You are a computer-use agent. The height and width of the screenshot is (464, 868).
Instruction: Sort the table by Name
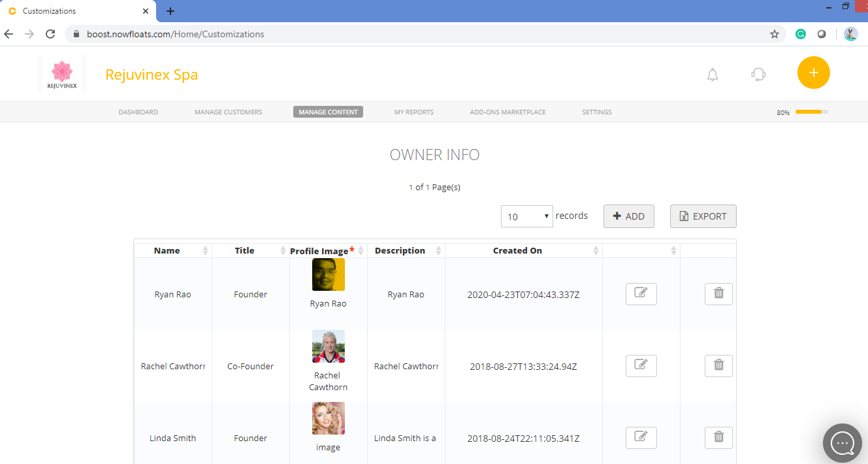[x=172, y=250]
